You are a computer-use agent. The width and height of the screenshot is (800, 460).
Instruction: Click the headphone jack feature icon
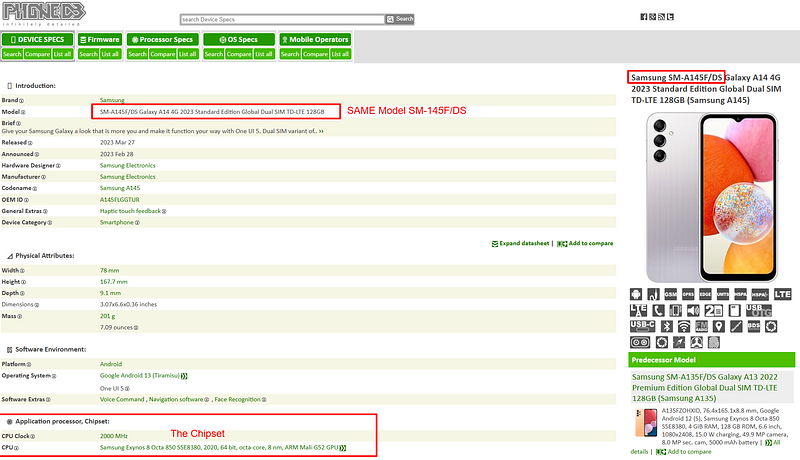point(653,294)
